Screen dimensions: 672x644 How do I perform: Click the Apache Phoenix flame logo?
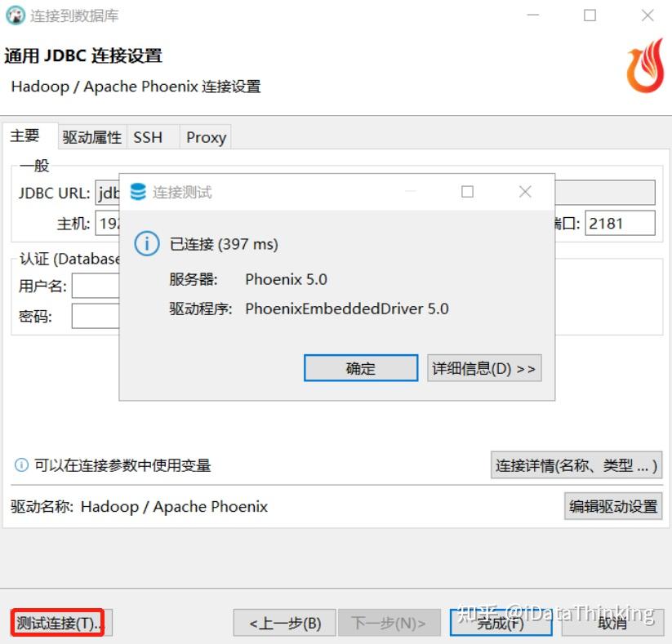[645, 65]
